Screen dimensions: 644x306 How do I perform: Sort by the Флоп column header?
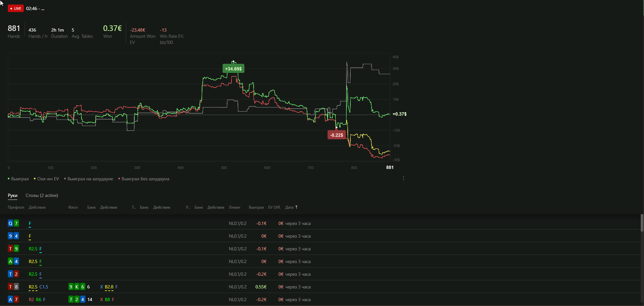click(x=73, y=207)
